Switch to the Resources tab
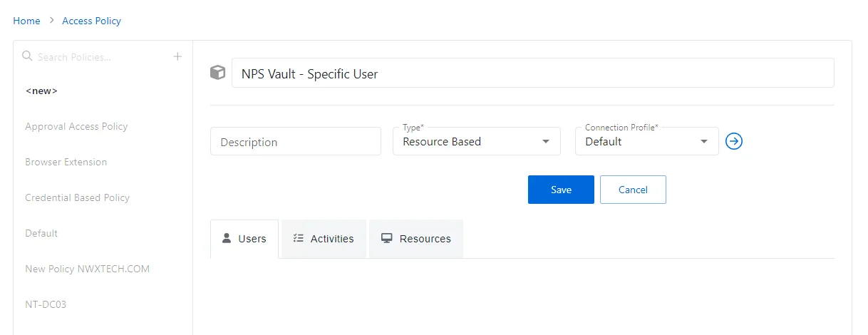Viewport: 868px width, 335px height. tap(416, 239)
